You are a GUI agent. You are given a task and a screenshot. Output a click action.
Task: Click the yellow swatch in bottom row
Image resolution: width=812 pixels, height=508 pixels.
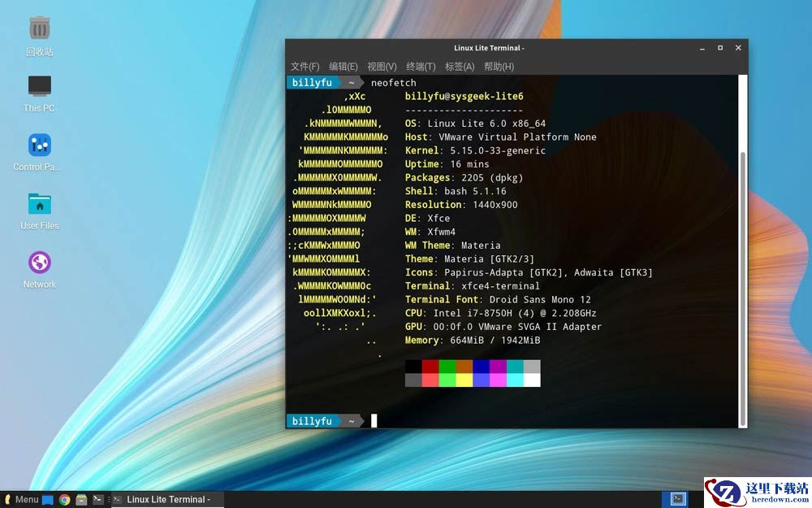464,380
